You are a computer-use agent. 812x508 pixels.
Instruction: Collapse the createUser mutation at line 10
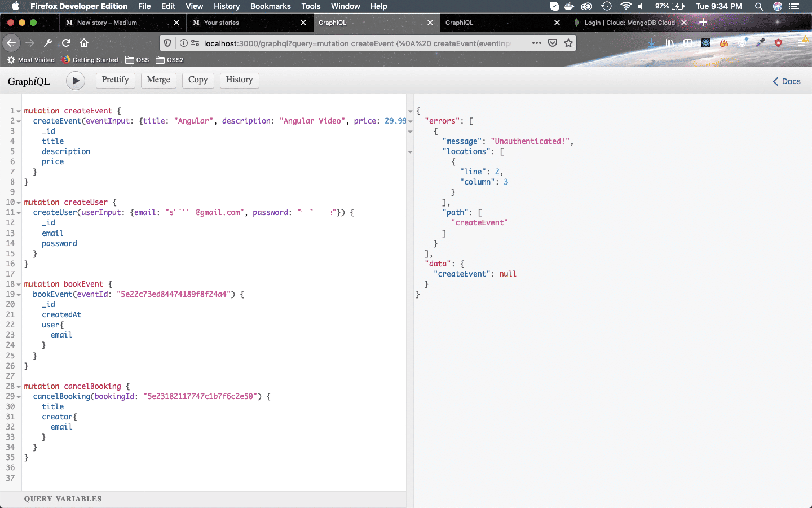19,203
